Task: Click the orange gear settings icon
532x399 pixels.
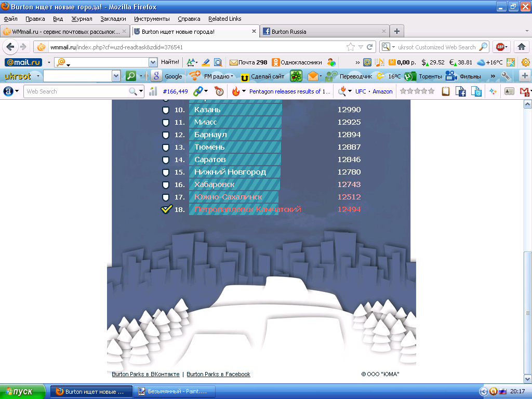Action: (x=526, y=62)
